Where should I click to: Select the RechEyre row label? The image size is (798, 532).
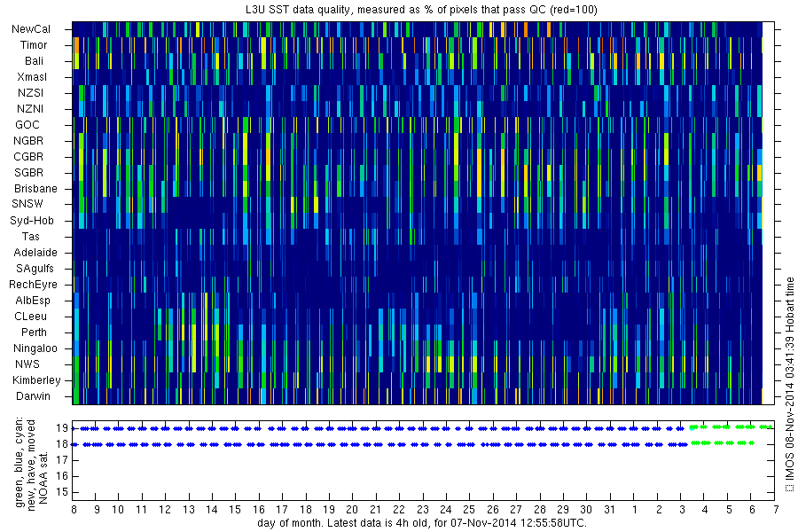click(33, 284)
